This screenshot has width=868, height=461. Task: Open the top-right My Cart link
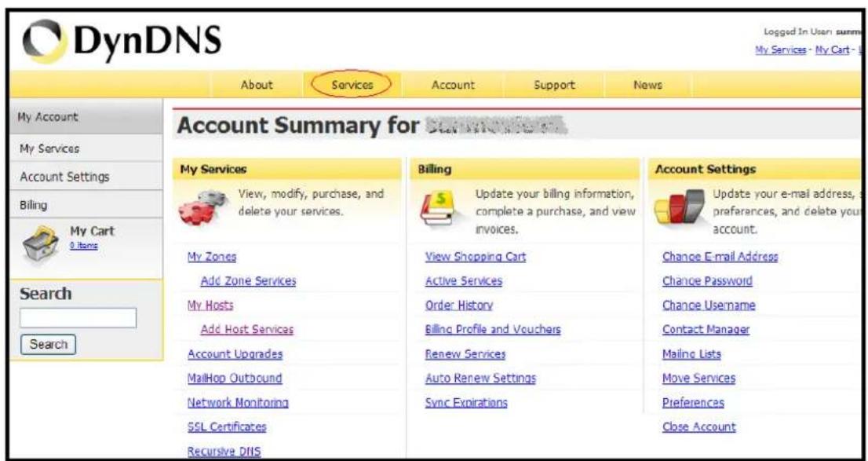tap(833, 49)
